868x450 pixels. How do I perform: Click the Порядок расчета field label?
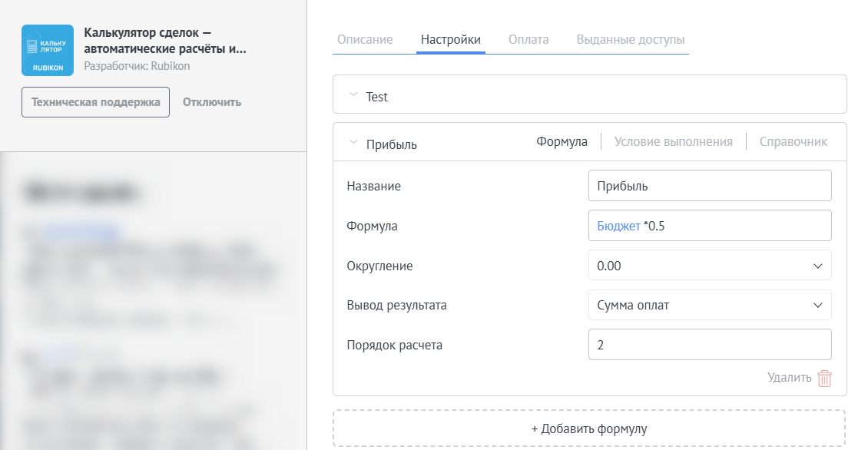click(x=394, y=345)
